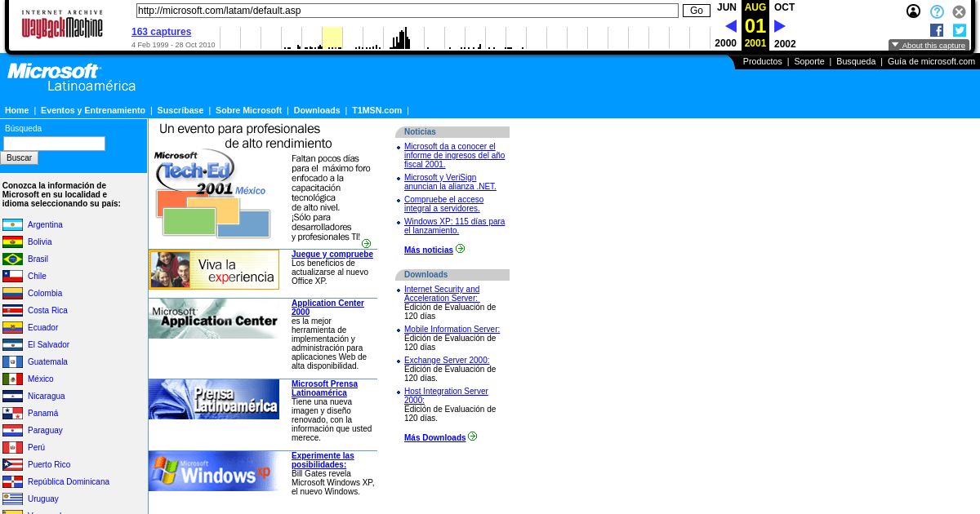
Task: Open the Suscríbase menu item
Action: click(x=180, y=110)
